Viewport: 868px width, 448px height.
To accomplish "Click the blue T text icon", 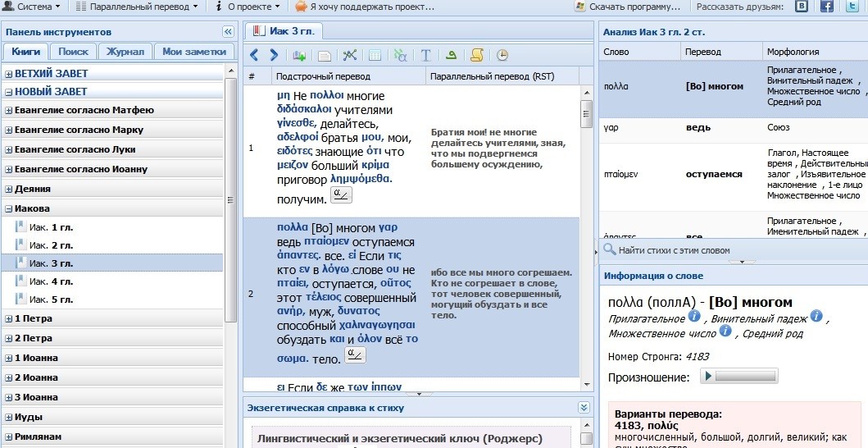I will (425, 56).
